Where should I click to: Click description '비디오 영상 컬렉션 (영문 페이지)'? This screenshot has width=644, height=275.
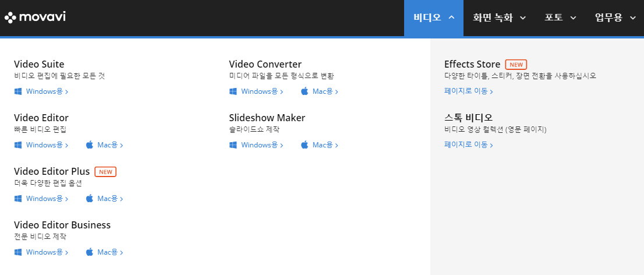pyautogui.click(x=496, y=129)
